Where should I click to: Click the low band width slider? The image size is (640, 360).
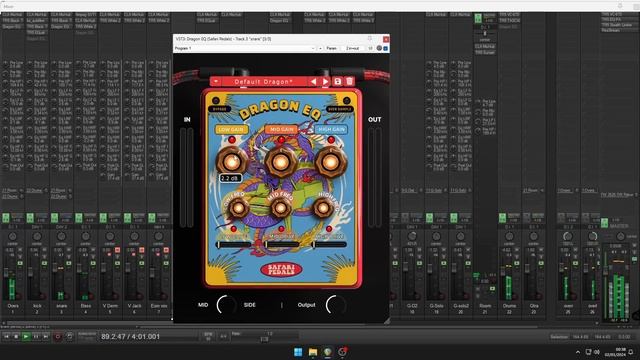point(233,244)
